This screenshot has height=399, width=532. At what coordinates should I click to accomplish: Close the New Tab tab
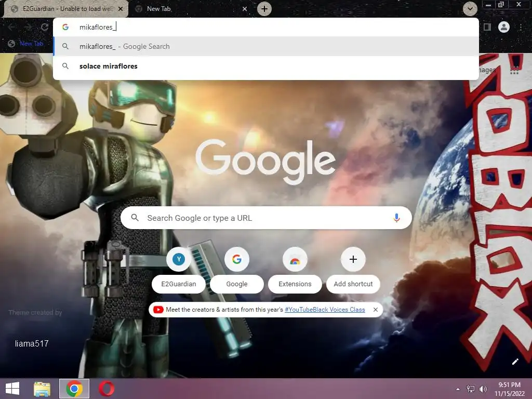245,9
